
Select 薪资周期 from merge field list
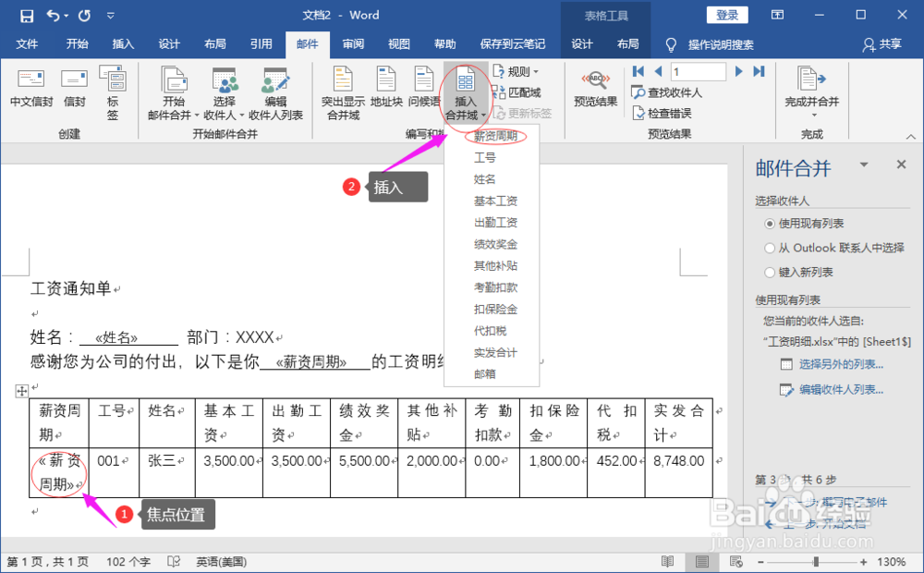point(495,136)
